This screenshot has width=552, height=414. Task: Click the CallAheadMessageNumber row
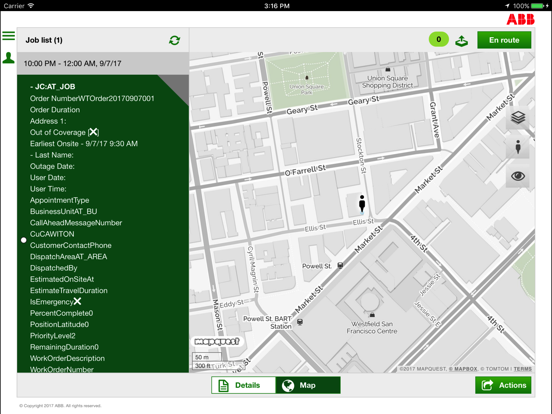point(76,223)
